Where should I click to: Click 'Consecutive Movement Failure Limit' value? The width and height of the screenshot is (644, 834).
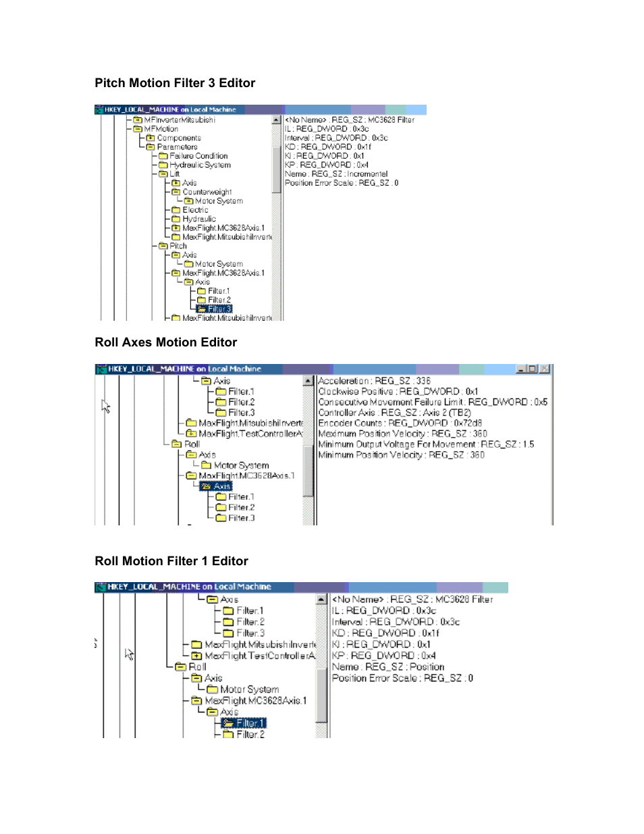[x=433, y=402]
